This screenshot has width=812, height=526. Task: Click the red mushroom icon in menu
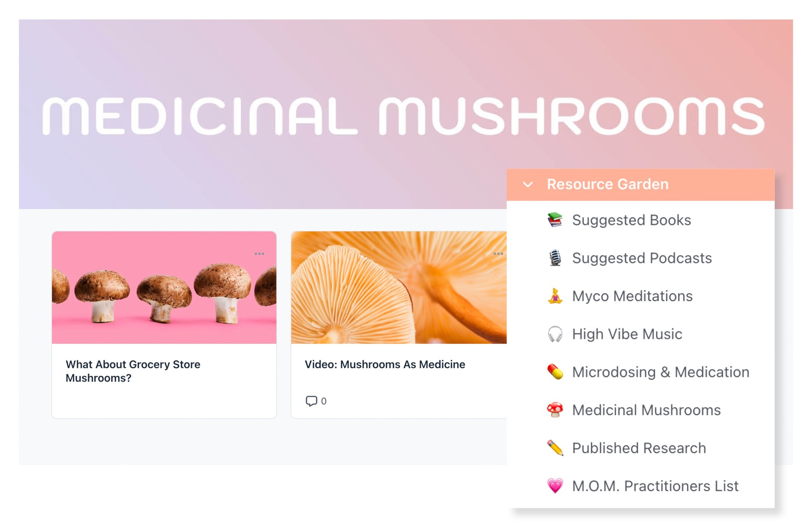pyautogui.click(x=555, y=410)
